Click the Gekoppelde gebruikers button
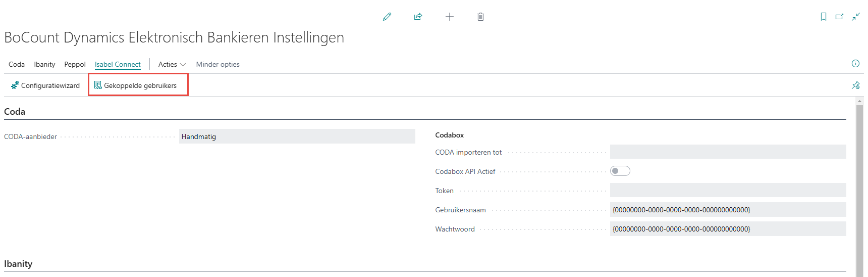This screenshot has height=277, width=868. point(136,85)
